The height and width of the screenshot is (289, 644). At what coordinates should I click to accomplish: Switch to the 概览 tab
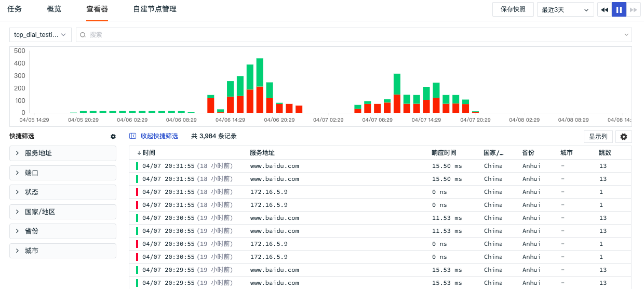click(54, 9)
